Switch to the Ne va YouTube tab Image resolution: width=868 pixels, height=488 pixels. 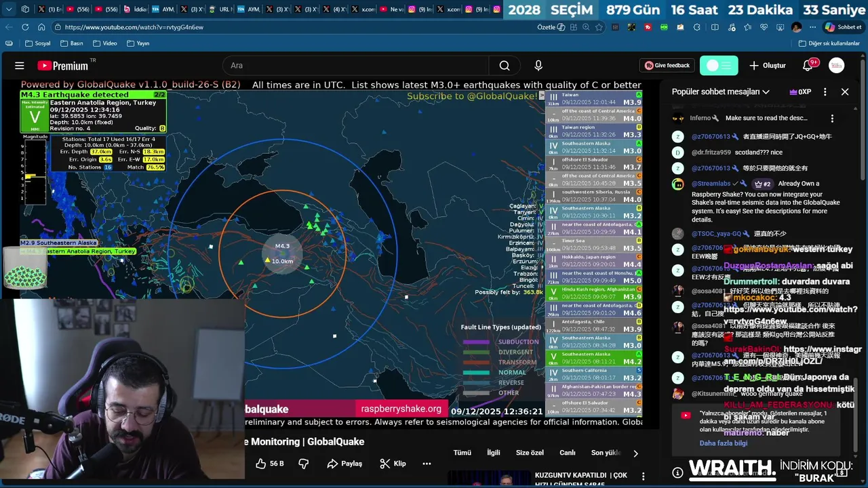click(x=391, y=9)
